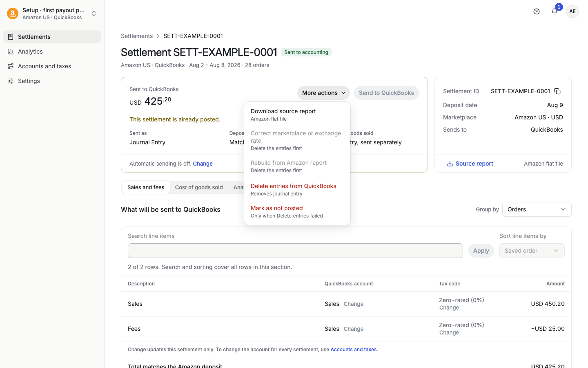Open the help question mark icon

point(537,11)
